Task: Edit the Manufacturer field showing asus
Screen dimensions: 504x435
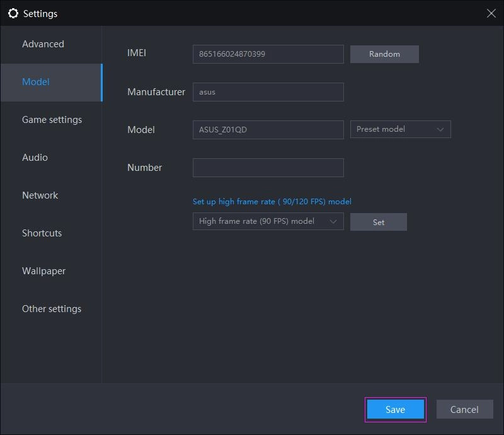Action: click(x=268, y=92)
